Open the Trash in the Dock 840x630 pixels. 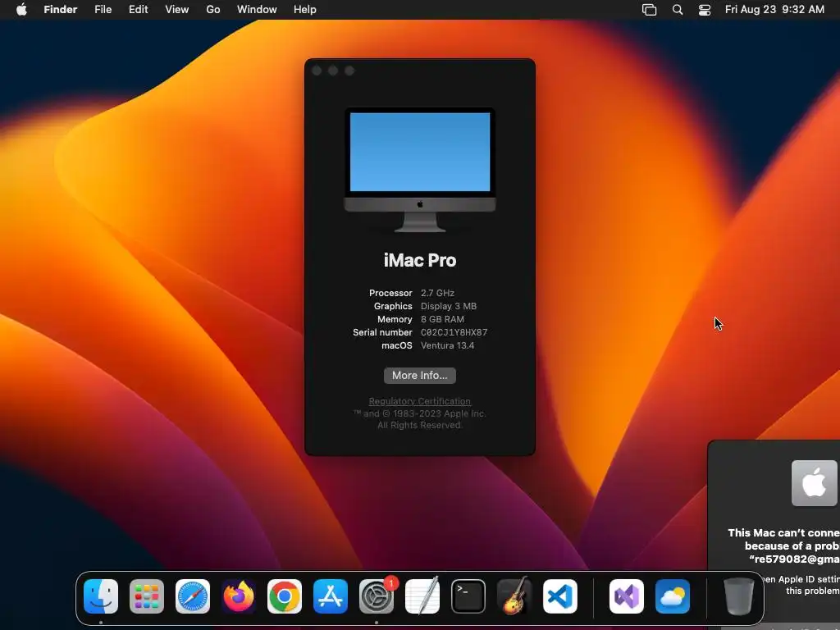coord(739,596)
